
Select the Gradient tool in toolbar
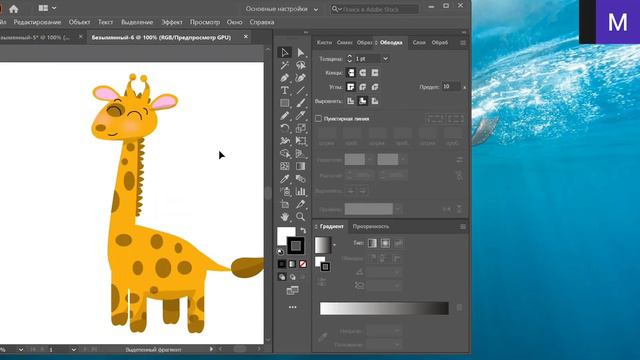click(300, 166)
